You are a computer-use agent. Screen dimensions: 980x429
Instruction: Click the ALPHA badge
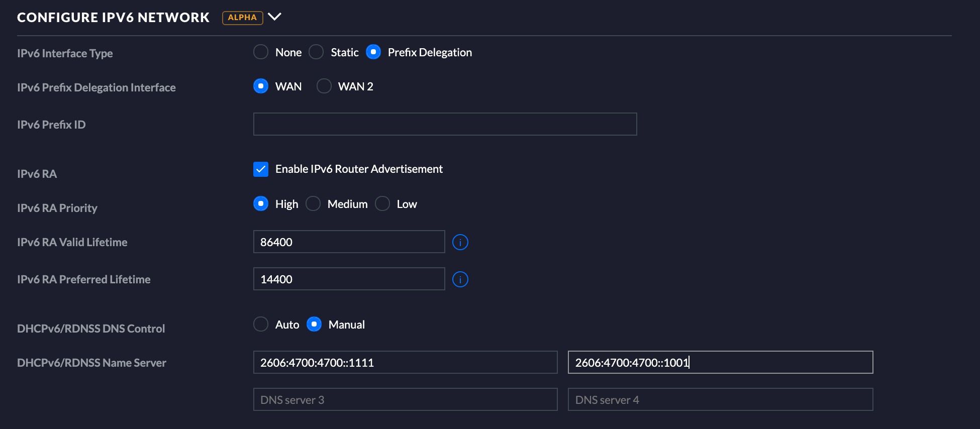[x=242, y=18]
